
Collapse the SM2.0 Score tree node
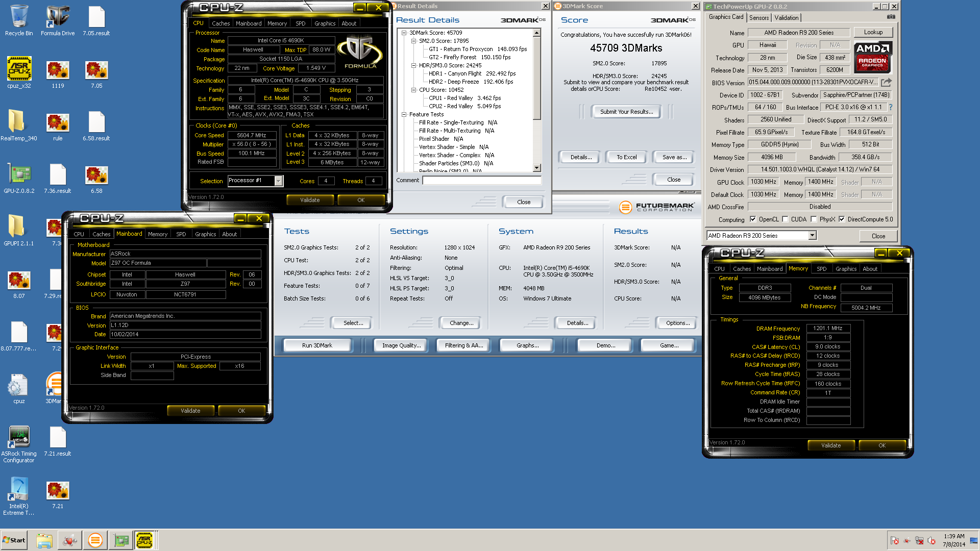[414, 41]
